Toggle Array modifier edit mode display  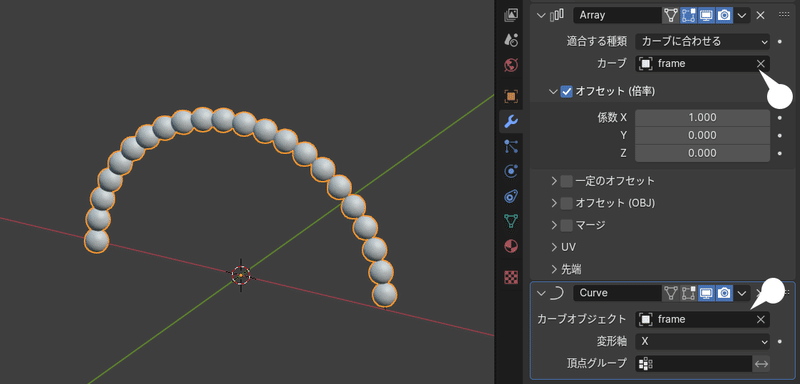coord(689,15)
